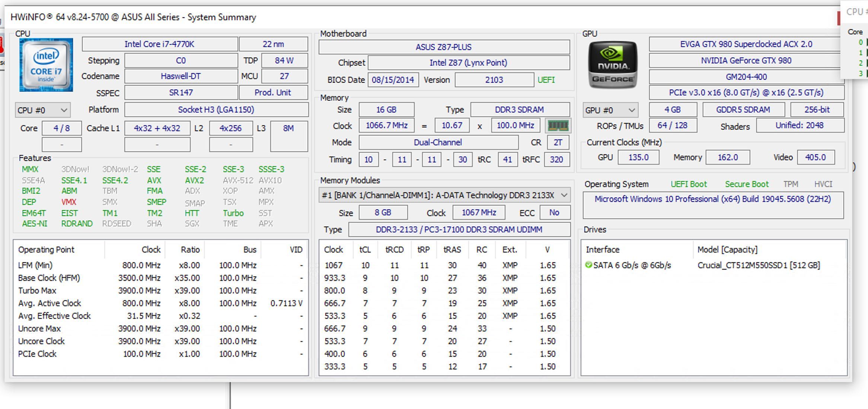Click the SATA 6 Gb/s interface entry
The width and height of the screenshot is (868, 409).
[x=632, y=265]
